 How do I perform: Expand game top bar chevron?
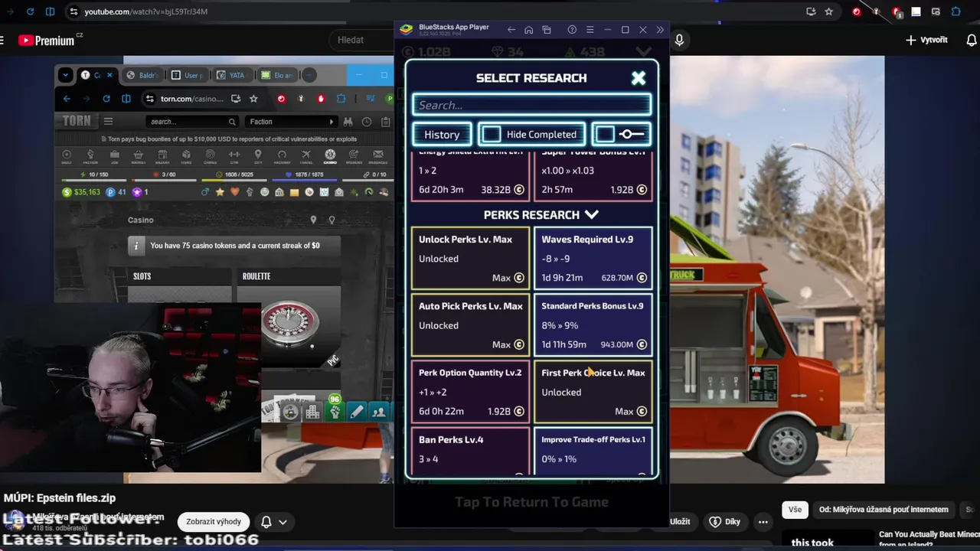coord(644,51)
